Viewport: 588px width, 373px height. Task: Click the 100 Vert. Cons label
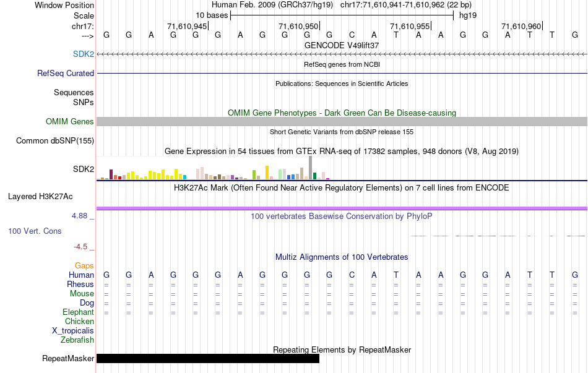(35, 231)
